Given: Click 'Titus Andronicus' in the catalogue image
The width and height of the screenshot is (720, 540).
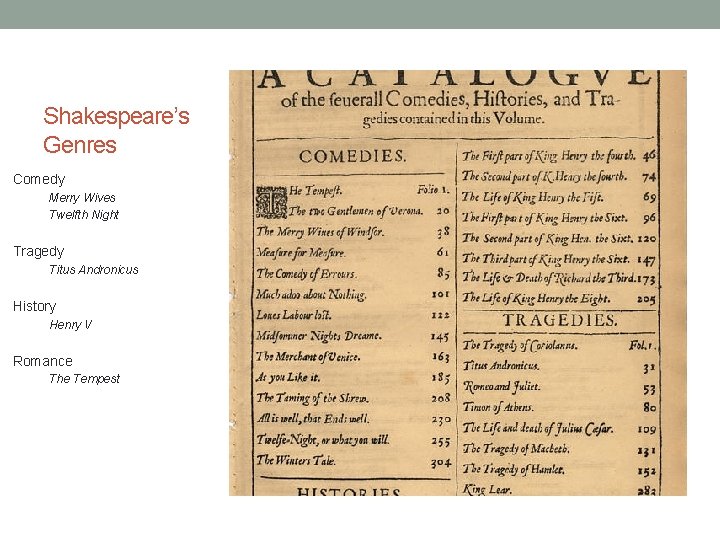Looking at the screenshot, I should pyautogui.click(x=501, y=366).
